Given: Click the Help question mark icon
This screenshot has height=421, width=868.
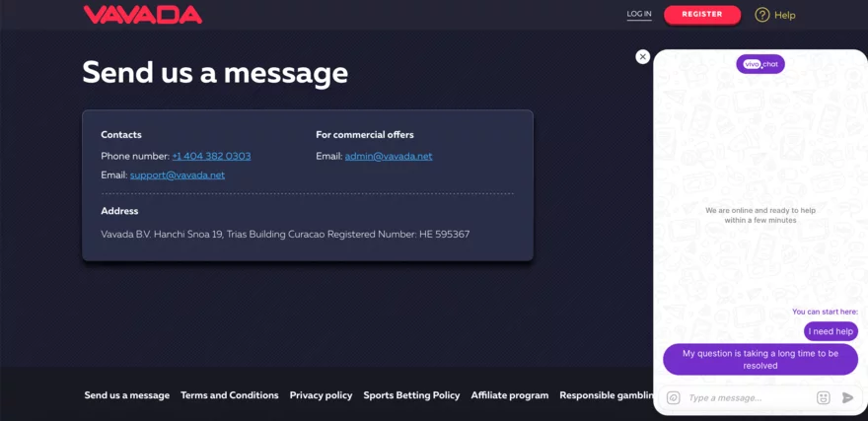Looking at the screenshot, I should tap(761, 15).
